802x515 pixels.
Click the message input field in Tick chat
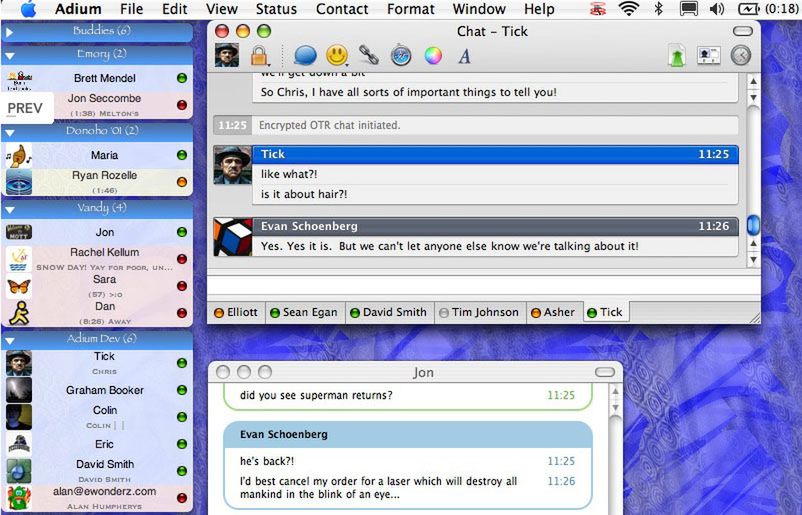click(x=483, y=284)
